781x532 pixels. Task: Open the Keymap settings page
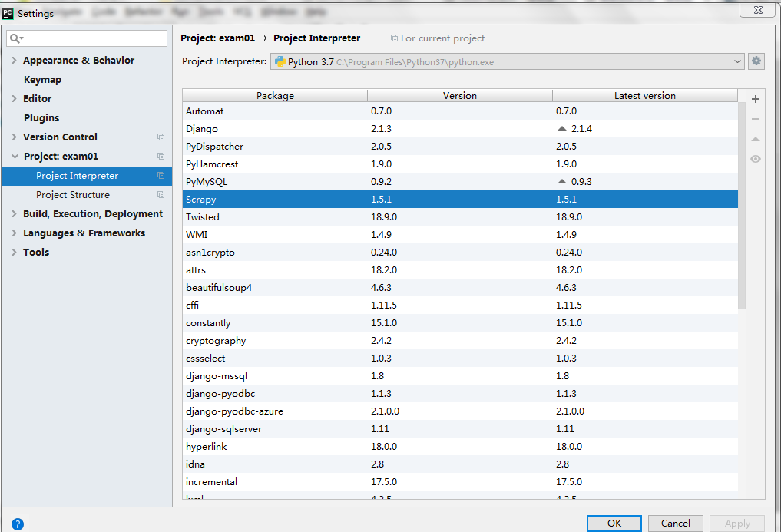42,80
